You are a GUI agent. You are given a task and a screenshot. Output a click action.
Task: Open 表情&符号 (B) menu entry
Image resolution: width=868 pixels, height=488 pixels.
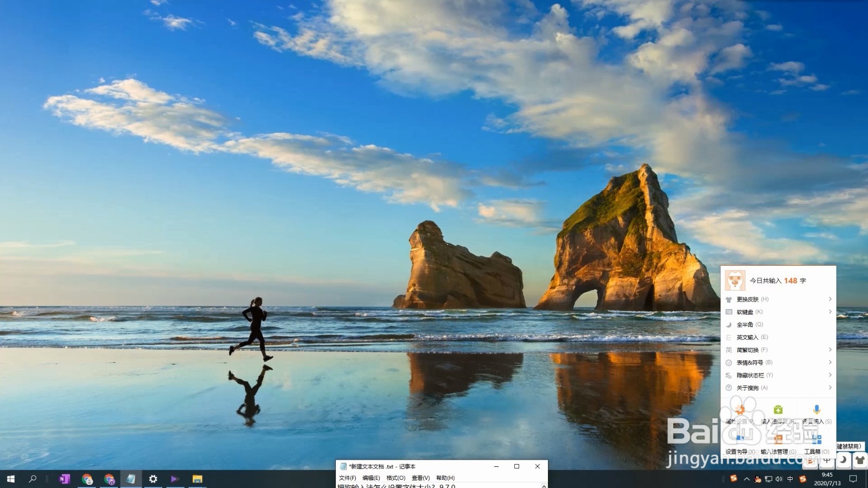[x=778, y=362]
